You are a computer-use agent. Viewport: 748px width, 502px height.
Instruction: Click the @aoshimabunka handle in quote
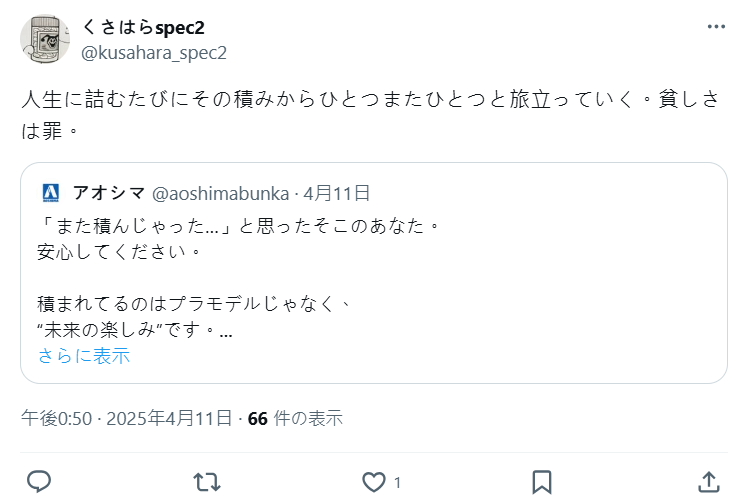tap(220, 192)
